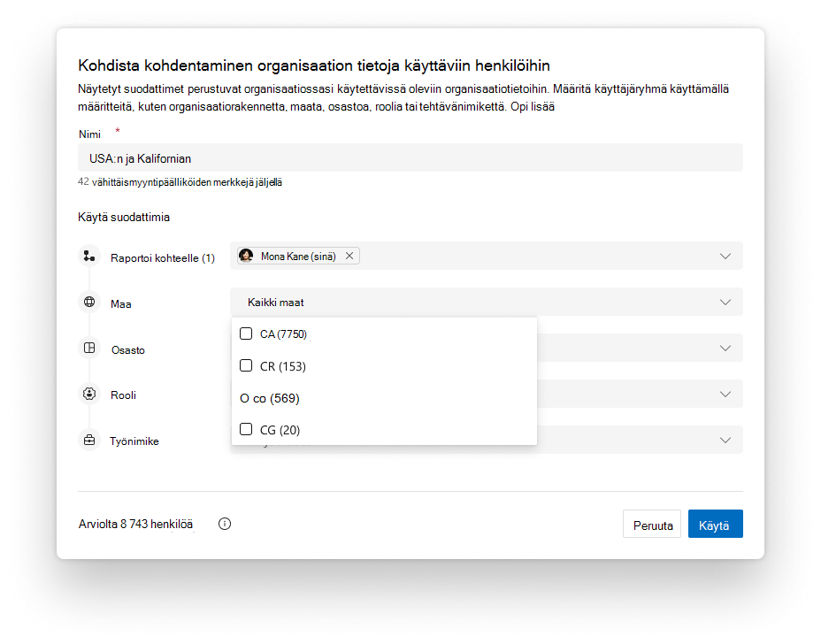Collapse the Kaikki maat country dropdown
821x644 pixels.
coord(725,303)
